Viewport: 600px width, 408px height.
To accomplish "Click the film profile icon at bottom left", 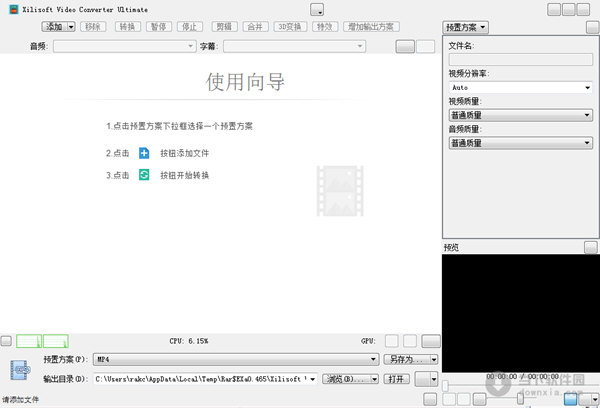I will pos(20,369).
